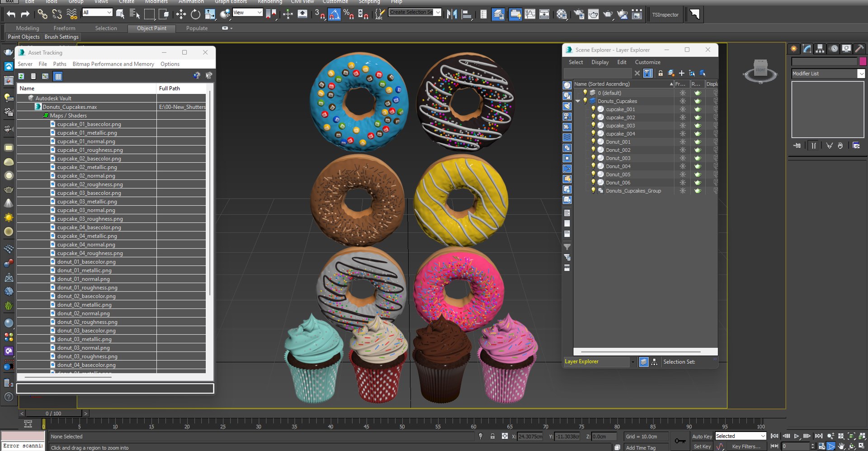
Task: Activate the Select and Link tool
Action: click(x=42, y=14)
